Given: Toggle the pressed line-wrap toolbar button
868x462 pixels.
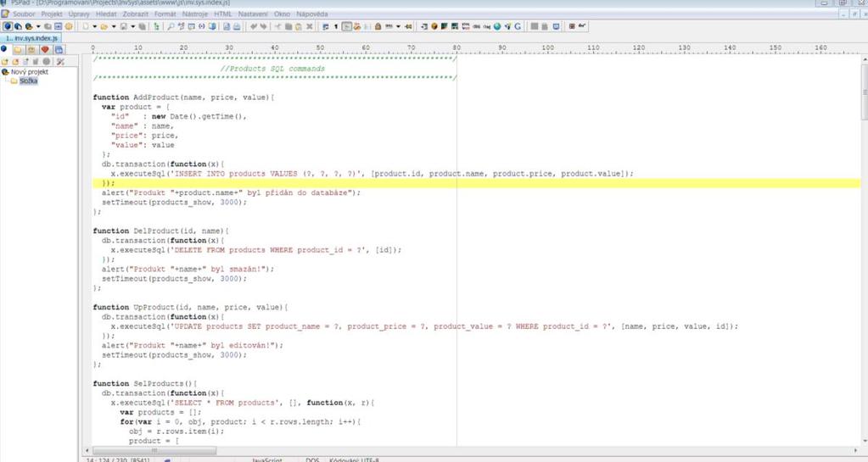Looking at the screenshot, I should pos(346,26).
